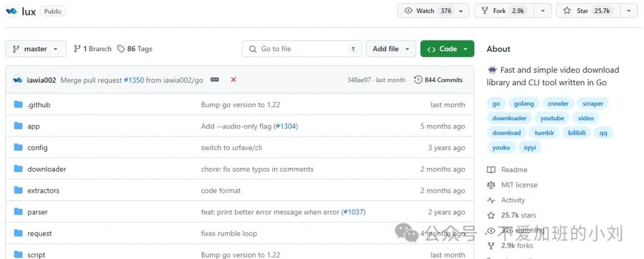
Task: Open the green Code dropdown
Action: tap(447, 49)
